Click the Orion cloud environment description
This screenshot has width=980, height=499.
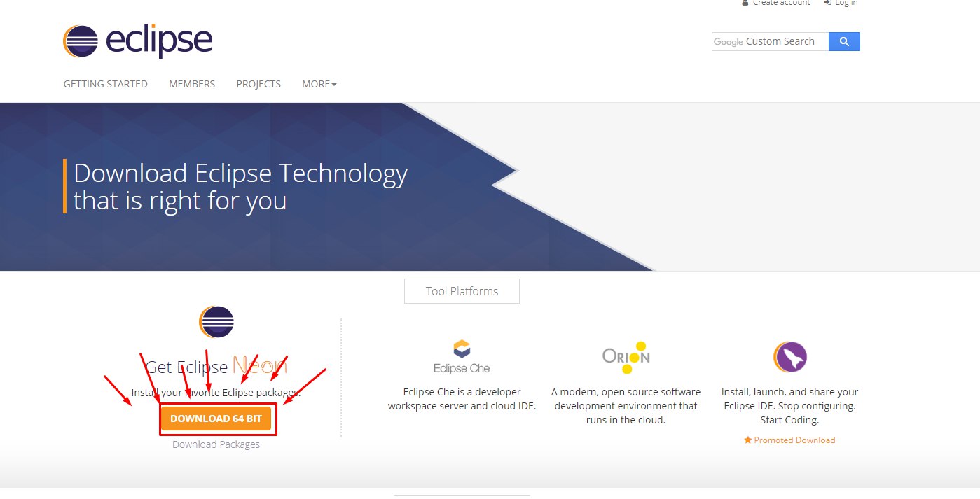tap(626, 406)
